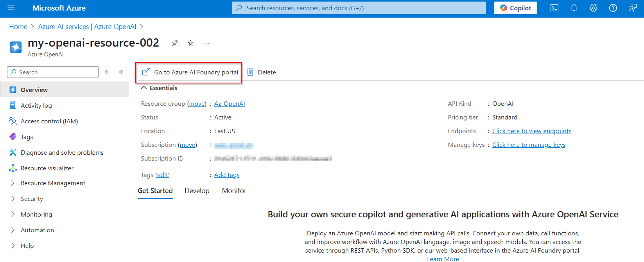Screen dimensions: 644x262
Task: Click the Delete button label
Action: click(267, 72)
